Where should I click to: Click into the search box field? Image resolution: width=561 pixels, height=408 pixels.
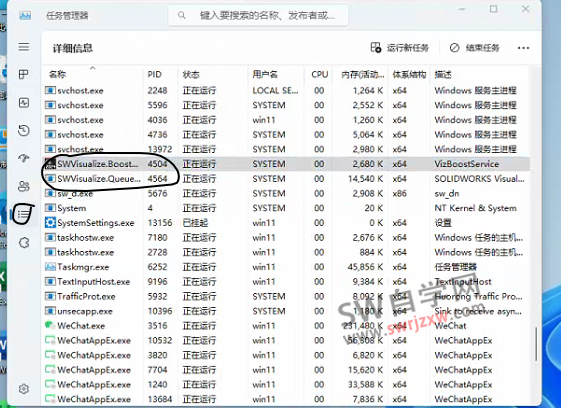tap(258, 15)
